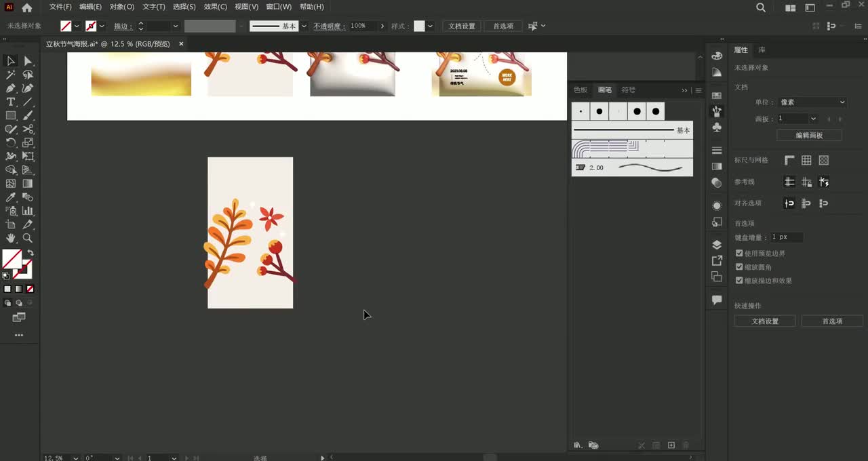Open 文件(F) menu

(60, 7)
